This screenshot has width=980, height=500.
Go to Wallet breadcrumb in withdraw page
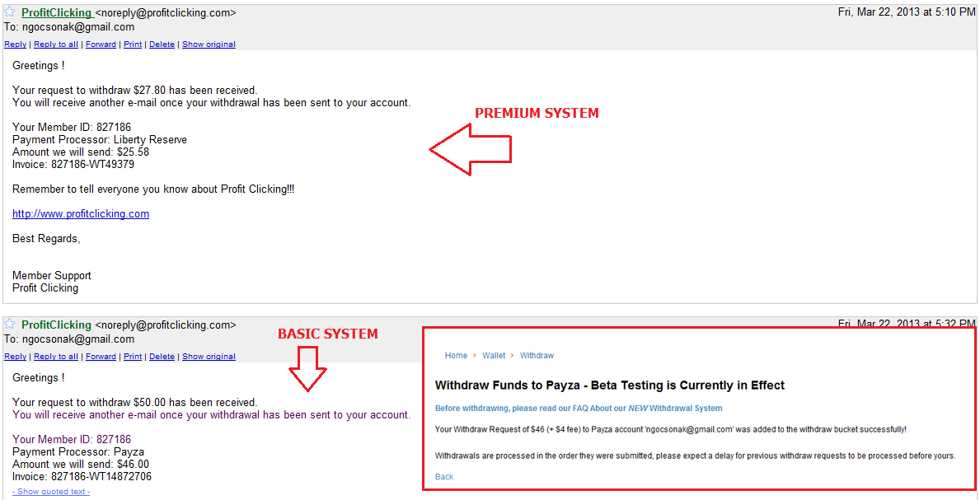coord(494,355)
